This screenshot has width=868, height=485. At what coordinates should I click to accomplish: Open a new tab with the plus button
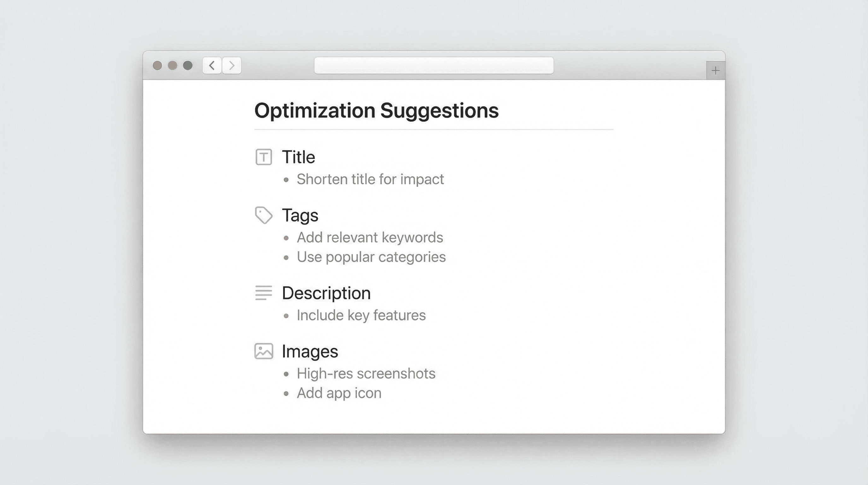[x=715, y=70]
